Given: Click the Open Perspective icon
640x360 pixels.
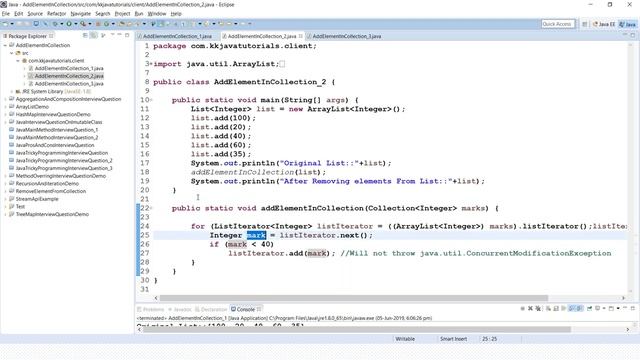Looking at the screenshot, I should tap(584, 24).
